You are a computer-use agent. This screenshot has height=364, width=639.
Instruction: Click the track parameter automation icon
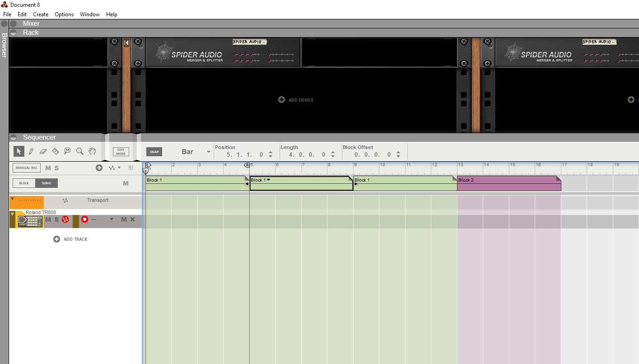112,168
